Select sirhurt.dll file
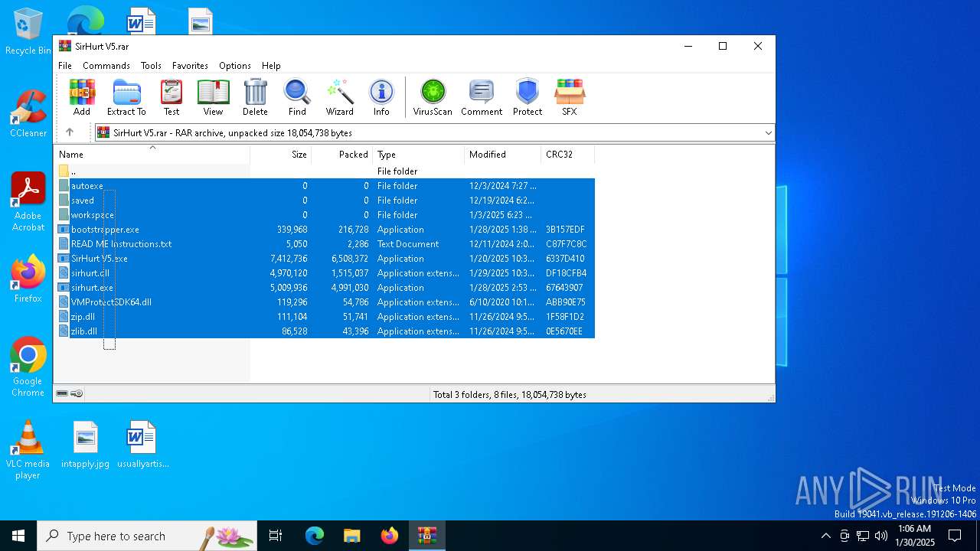Viewport: 980px width, 551px height. click(x=325, y=273)
